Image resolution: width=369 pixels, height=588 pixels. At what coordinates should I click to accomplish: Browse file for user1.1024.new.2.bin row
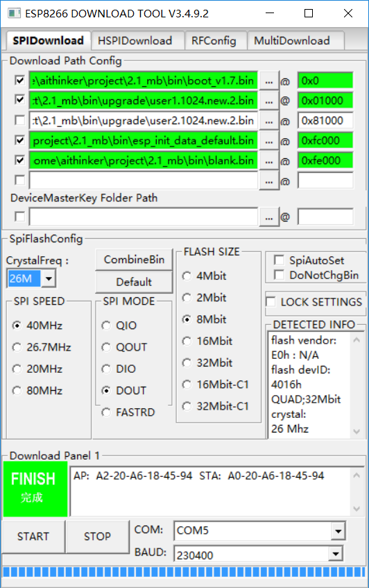[x=269, y=101]
